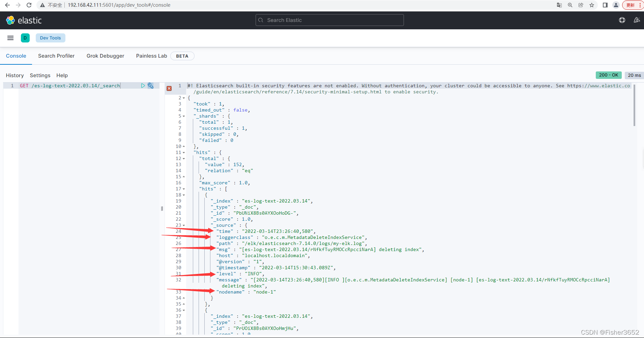Reload the current page
Image resolution: width=644 pixels, height=338 pixels.
coord(29,5)
